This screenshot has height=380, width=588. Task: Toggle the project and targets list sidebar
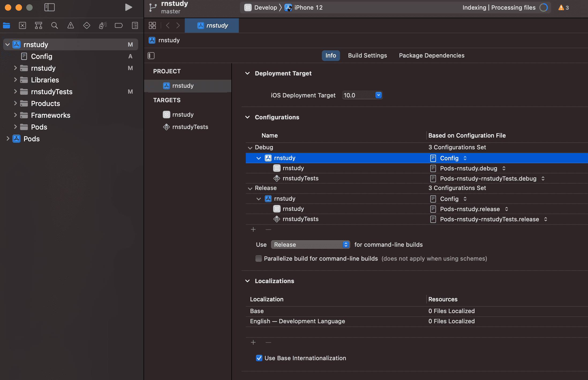point(151,56)
